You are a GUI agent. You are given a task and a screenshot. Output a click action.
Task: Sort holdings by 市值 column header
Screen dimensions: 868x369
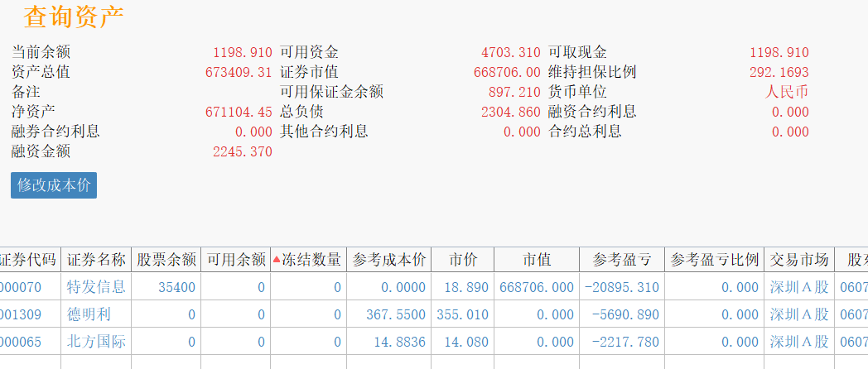[537, 260]
